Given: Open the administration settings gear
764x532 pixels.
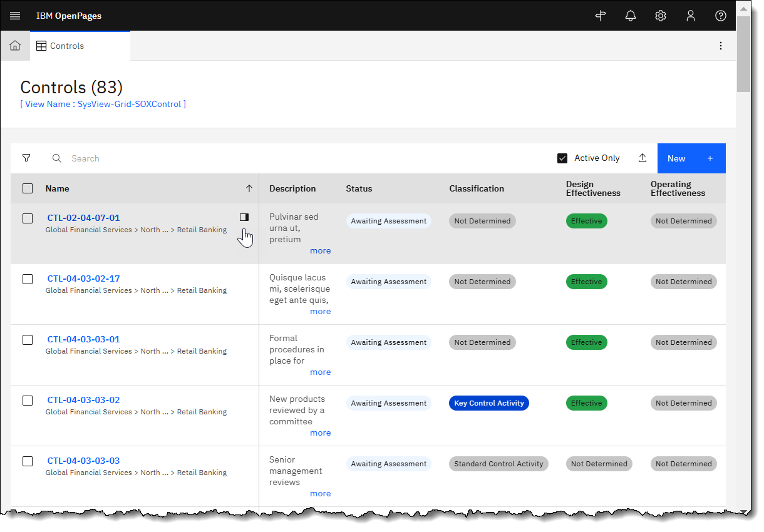Looking at the screenshot, I should pyautogui.click(x=661, y=16).
